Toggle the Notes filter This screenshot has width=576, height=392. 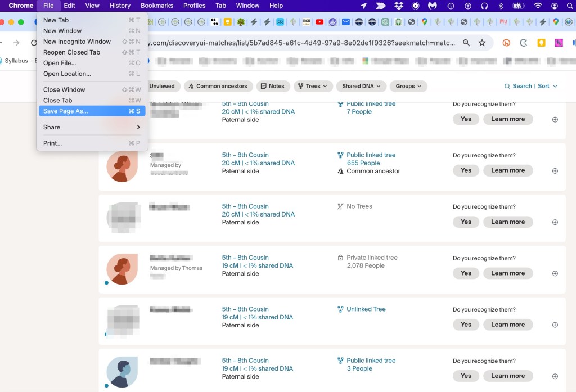pyautogui.click(x=273, y=86)
